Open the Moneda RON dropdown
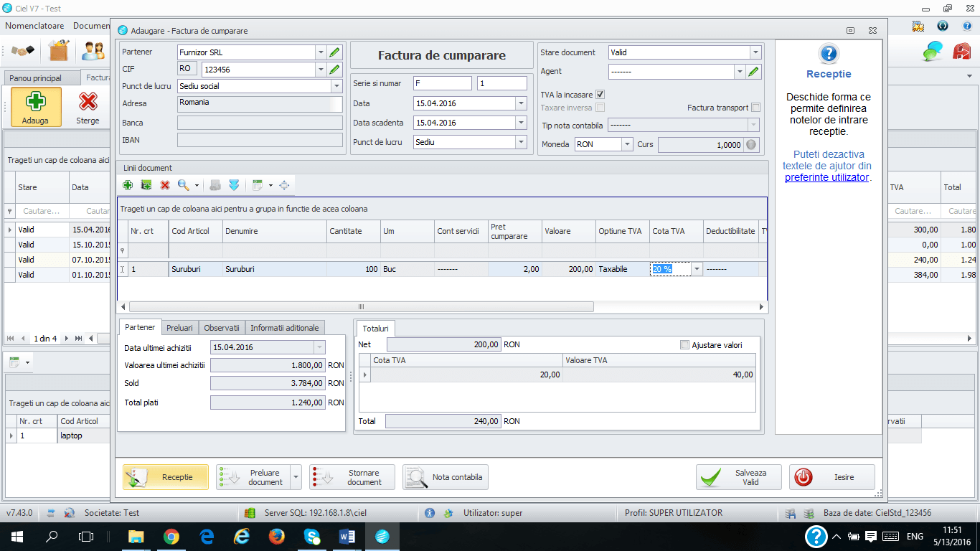The width and height of the screenshot is (980, 551). click(628, 144)
